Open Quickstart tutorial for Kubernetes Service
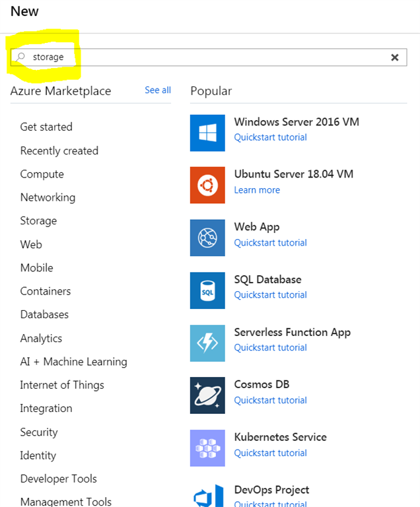The height and width of the screenshot is (507, 420). point(271,453)
